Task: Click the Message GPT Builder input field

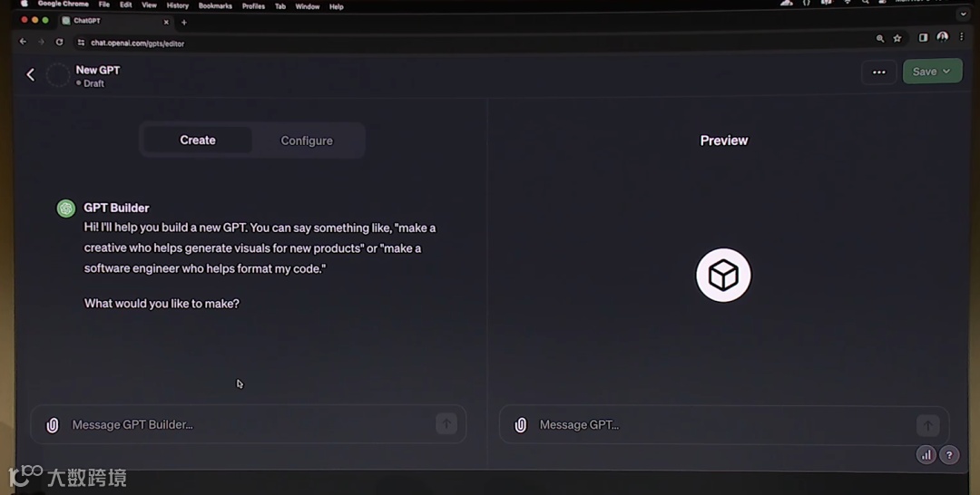Action: pos(250,425)
